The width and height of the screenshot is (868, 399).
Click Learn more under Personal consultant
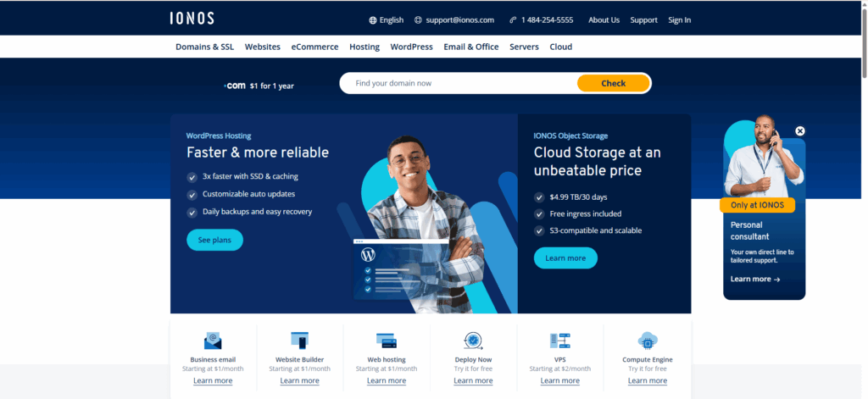(755, 279)
